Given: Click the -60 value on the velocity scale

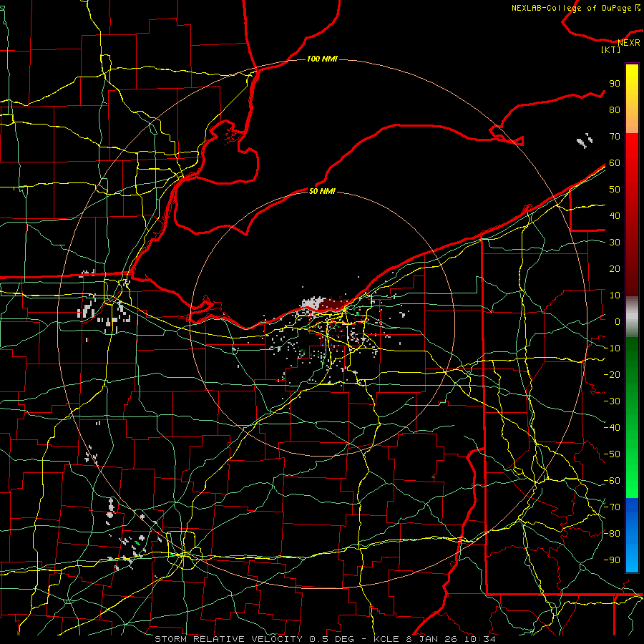Looking at the screenshot, I should coord(612,481).
